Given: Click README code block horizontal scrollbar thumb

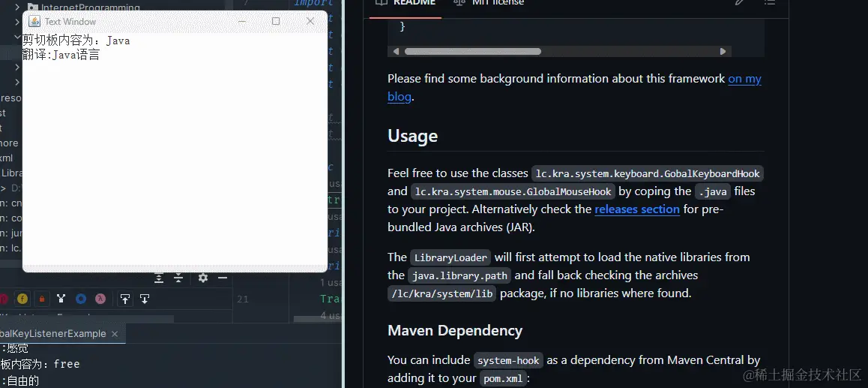Looking at the screenshot, I should [x=473, y=52].
